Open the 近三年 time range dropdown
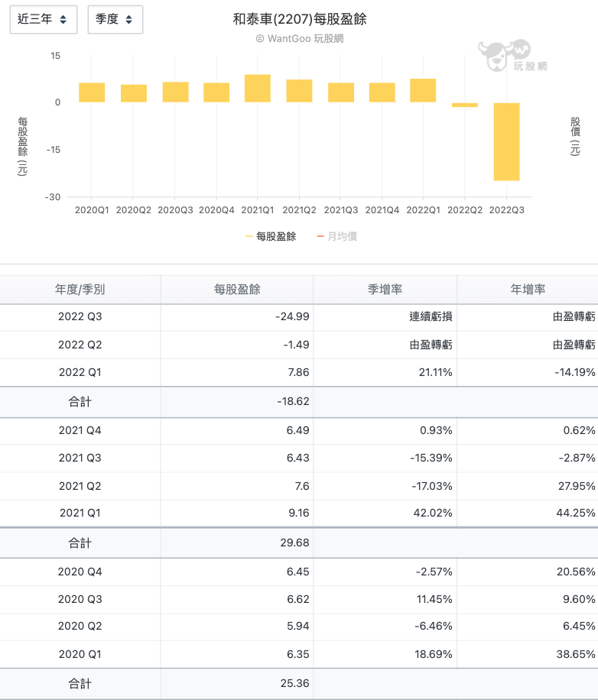Image resolution: width=598 pixels, height=700 pixels. [x=44, y=20]
